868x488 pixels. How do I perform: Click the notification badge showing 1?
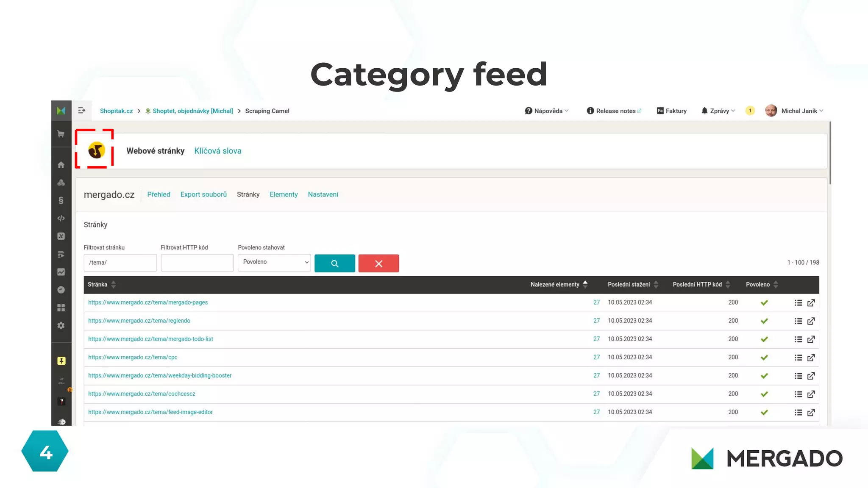(x=750, y=111)
